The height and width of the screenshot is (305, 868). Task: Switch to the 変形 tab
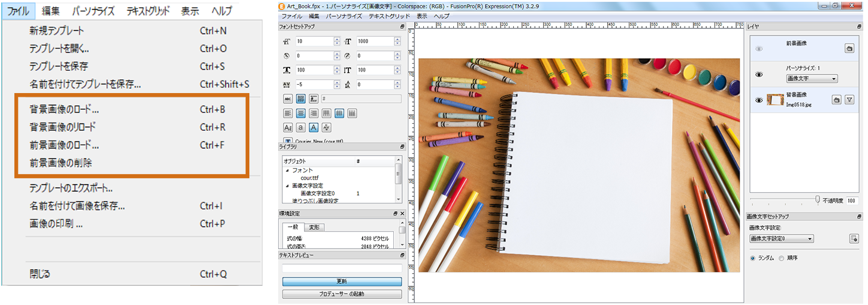coord(315,228)
